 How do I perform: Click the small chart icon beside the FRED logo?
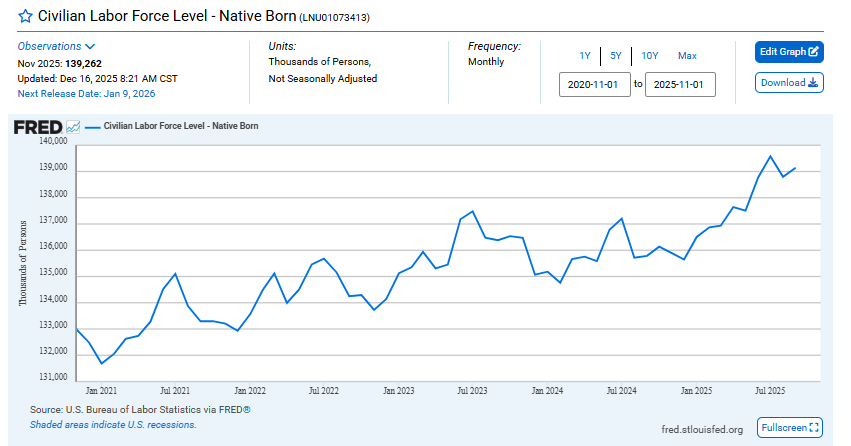click(x=73, y=127)
